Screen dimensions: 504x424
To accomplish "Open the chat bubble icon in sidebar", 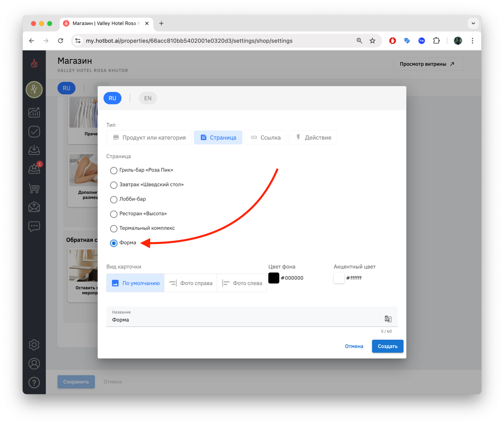I will [34, 226].
